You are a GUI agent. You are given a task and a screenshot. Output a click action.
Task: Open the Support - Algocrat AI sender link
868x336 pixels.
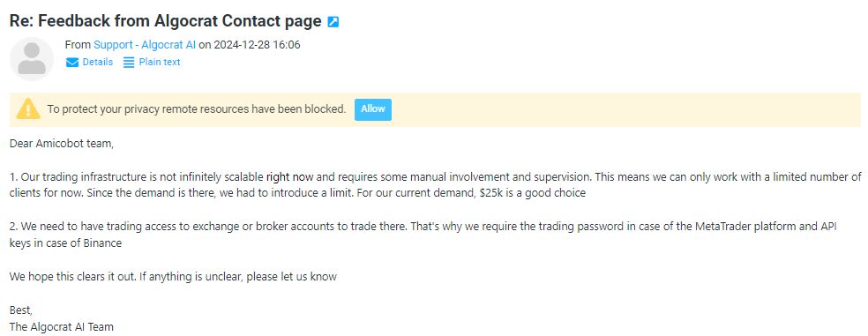[145, 45]
